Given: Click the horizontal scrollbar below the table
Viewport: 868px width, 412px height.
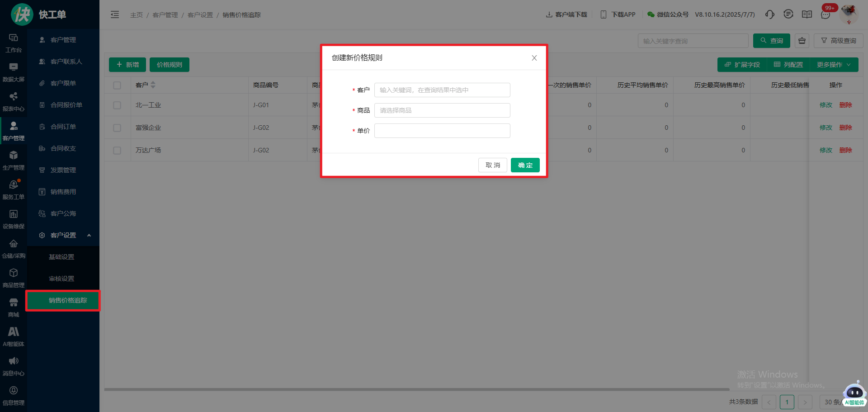Looking at the screenshot, I should click(x=416, y=389).
